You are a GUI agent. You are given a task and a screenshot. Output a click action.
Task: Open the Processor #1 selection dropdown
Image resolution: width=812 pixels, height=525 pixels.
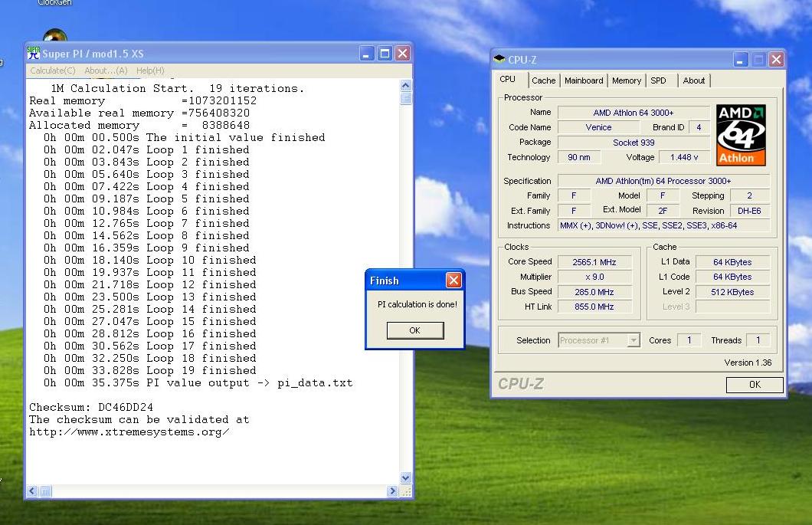[633, 340]
